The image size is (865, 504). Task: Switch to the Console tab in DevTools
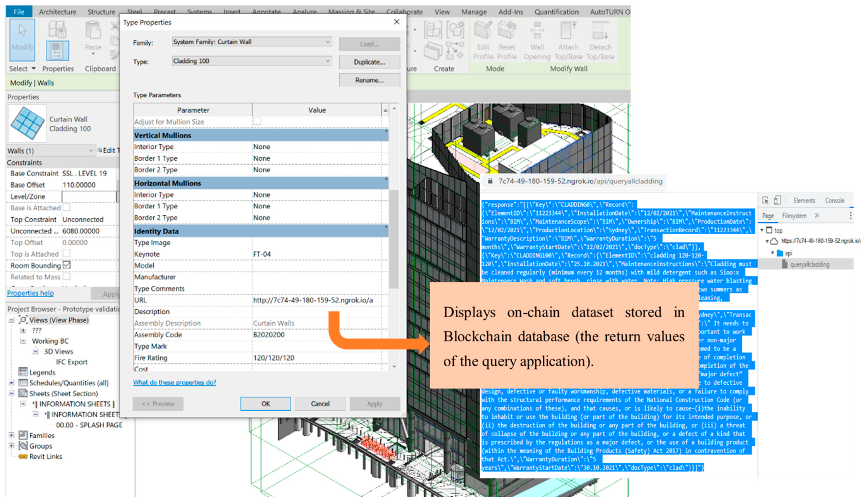[835, 200]
